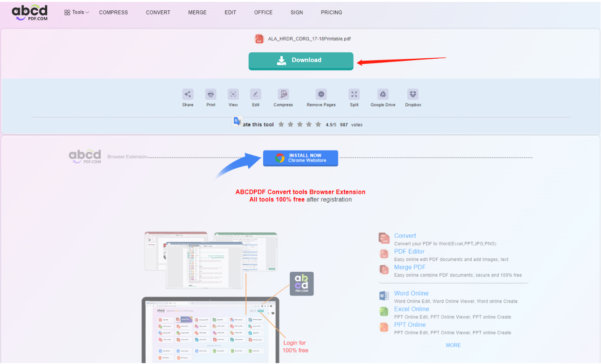
Task: Click the stacked office documents preview image
Action: (211, 260)
